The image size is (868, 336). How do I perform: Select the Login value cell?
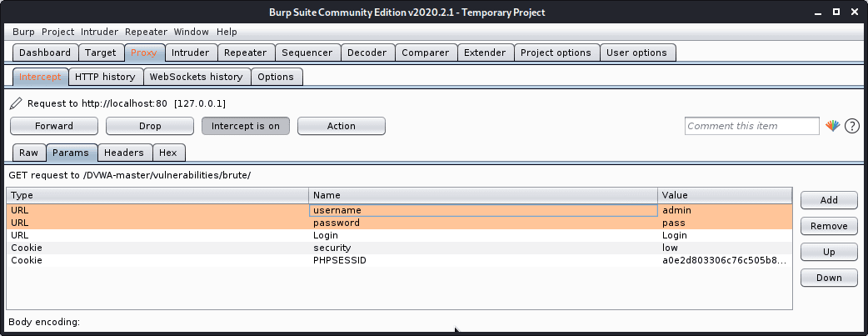pos(726,235)
